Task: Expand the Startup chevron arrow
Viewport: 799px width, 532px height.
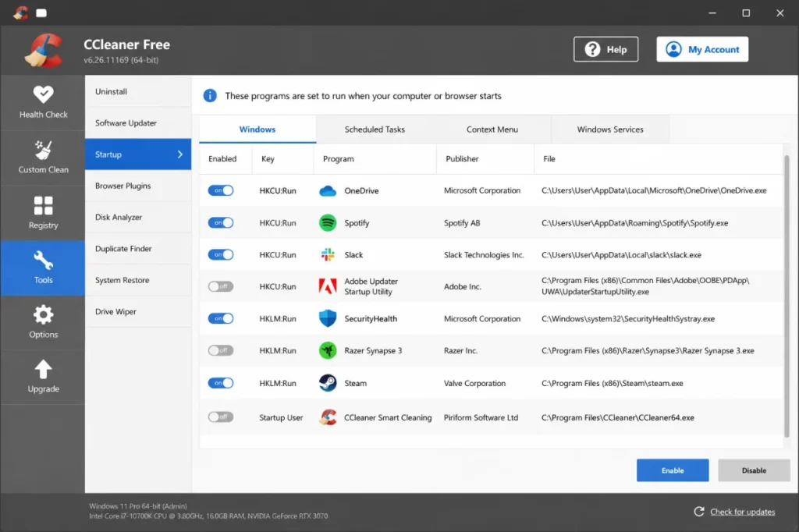Action: coord(180,154)
